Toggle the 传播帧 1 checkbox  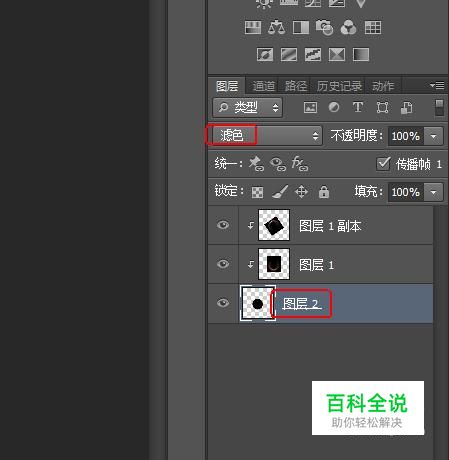click(383, 164)
